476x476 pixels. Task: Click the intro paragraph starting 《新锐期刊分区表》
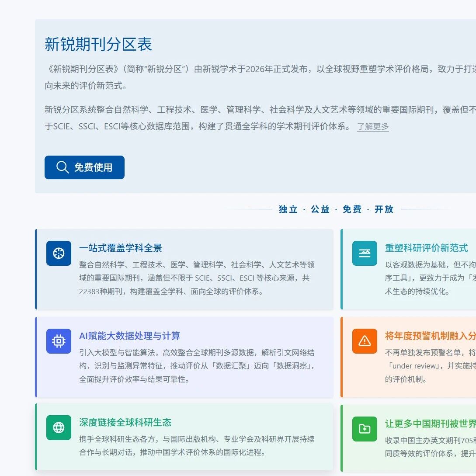pyautogui.click(x=260, y=77)
